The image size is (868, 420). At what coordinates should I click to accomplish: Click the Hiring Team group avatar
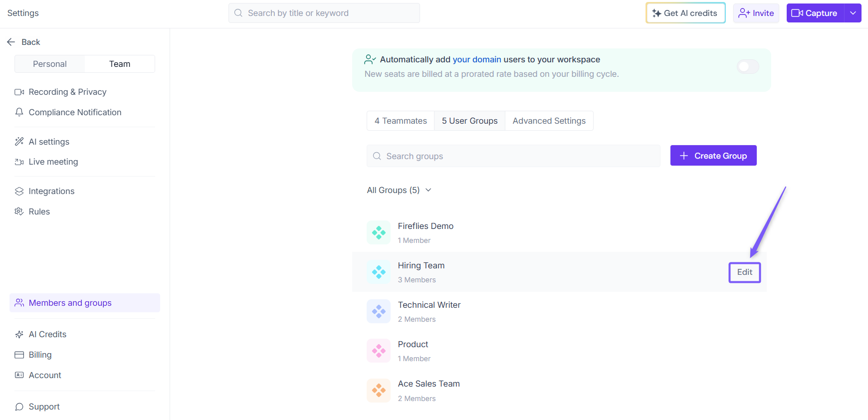pyautogui.click(x=379, y=272)
